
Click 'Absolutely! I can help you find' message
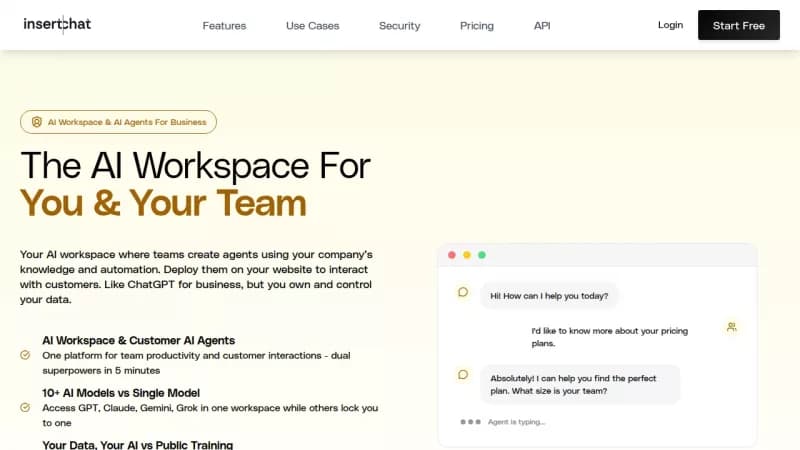[x=580, y=384]
